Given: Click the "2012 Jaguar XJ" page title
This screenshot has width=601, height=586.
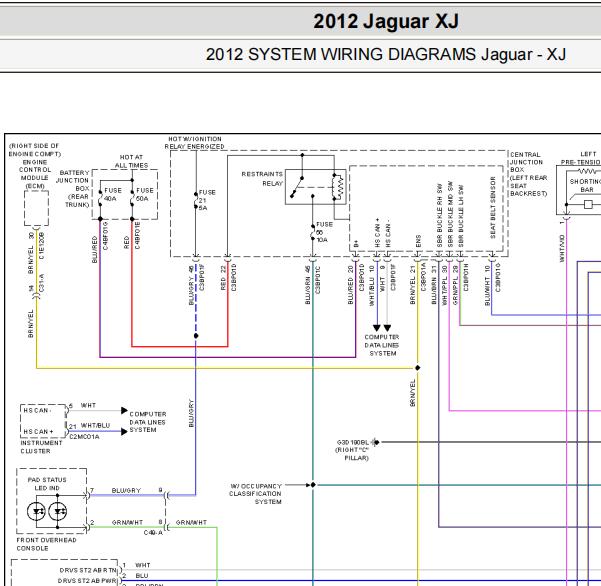Looking at the screenshot, I should click(386, 21).
